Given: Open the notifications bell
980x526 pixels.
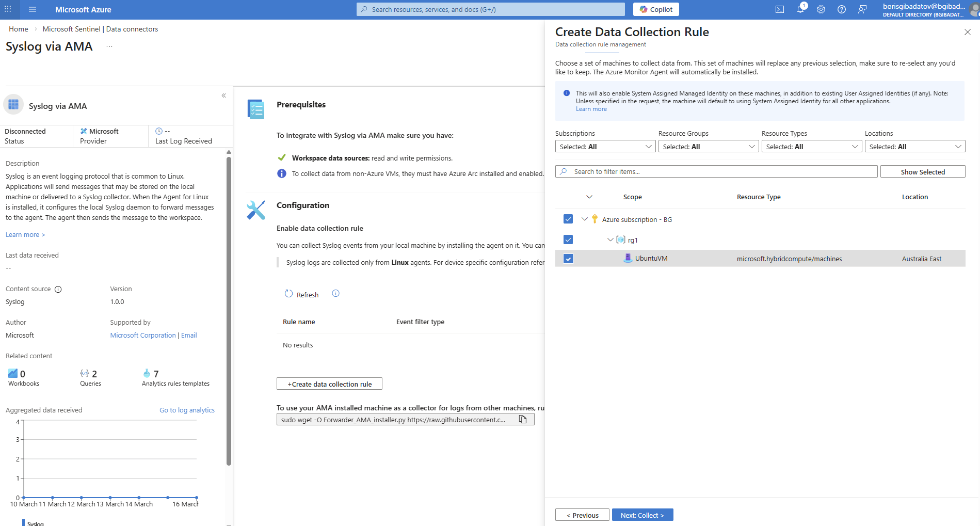Looking at the screenshot, I should [800, 9].
